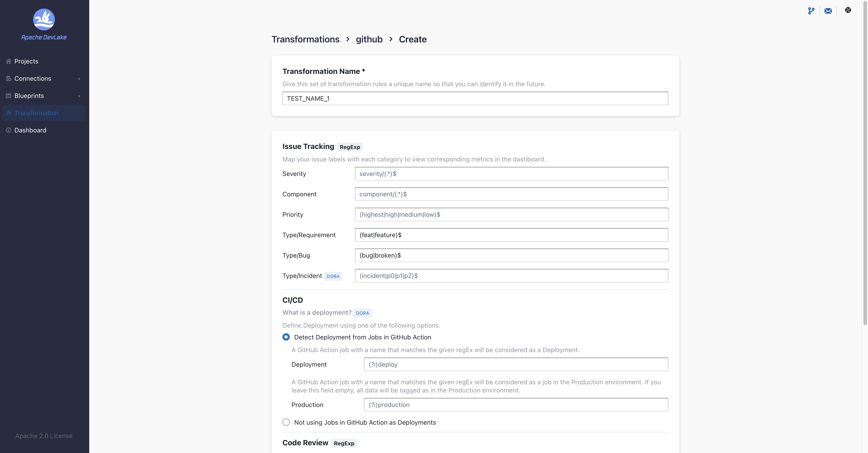This screenshot has width=868, height=453.
Task: Expand the Connections submenu arrow
Action: coord(79,79)
